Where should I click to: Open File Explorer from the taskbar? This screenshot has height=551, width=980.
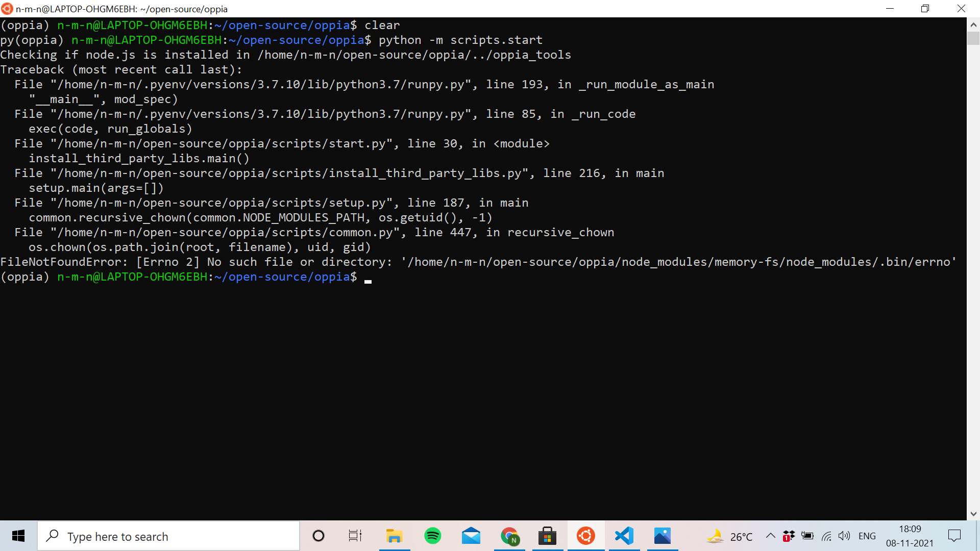pyautogui.click(x=394, y=536)
